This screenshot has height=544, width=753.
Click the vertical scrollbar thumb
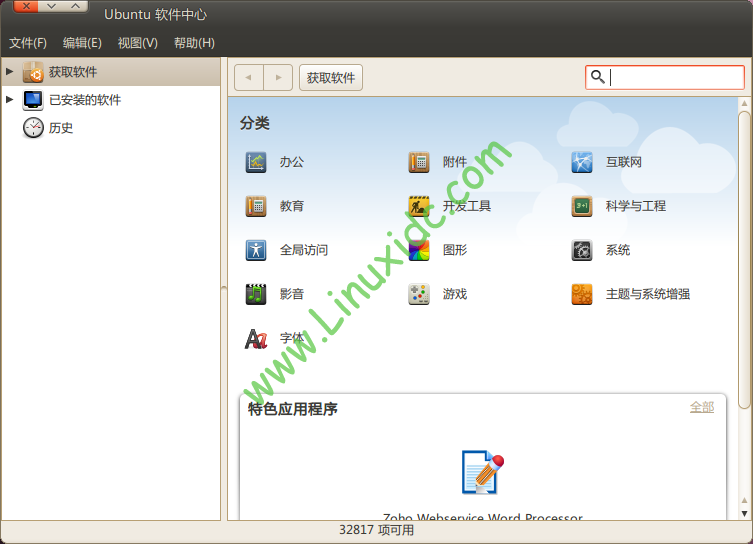(x=744, y=260)
